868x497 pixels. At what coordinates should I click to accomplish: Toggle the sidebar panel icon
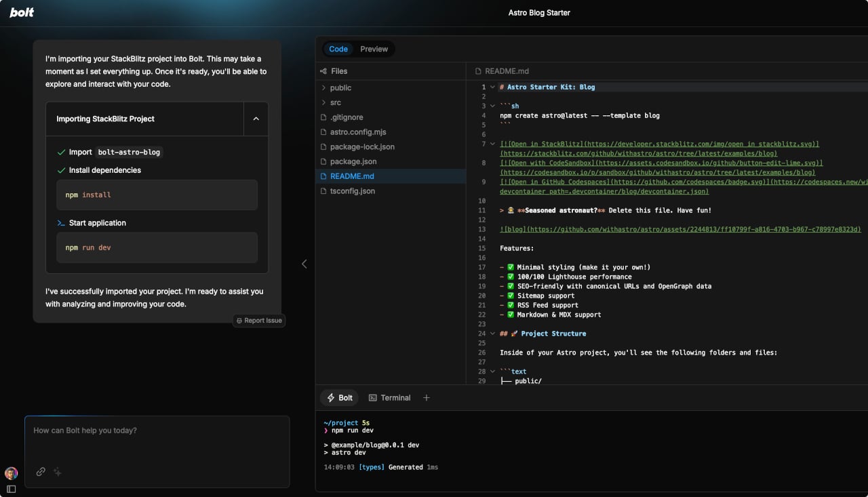tap(11, 489)
